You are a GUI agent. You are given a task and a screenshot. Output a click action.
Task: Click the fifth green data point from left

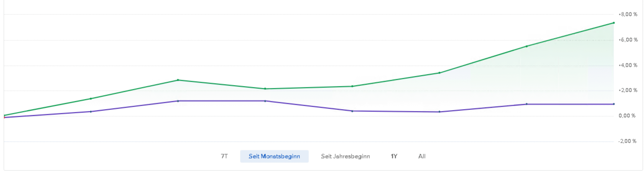[352, 86]
